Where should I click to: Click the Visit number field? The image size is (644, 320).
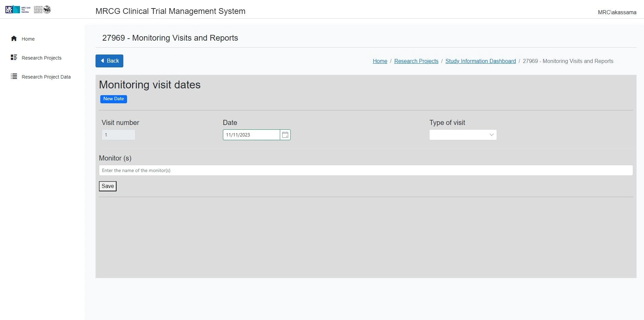click(119, 135)
